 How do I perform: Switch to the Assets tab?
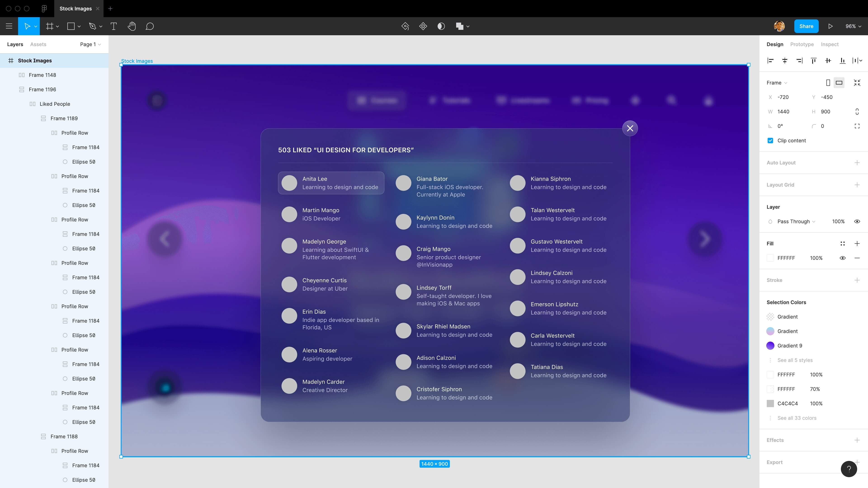[38, 44]
